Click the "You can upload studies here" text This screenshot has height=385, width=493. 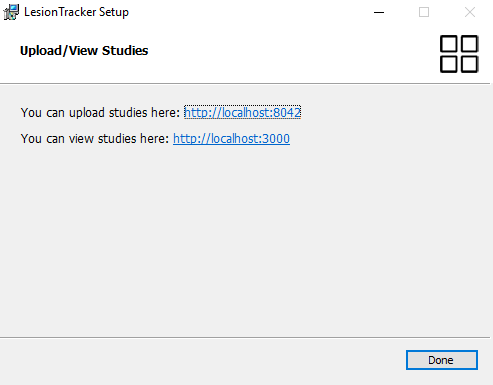coord(100,112)
